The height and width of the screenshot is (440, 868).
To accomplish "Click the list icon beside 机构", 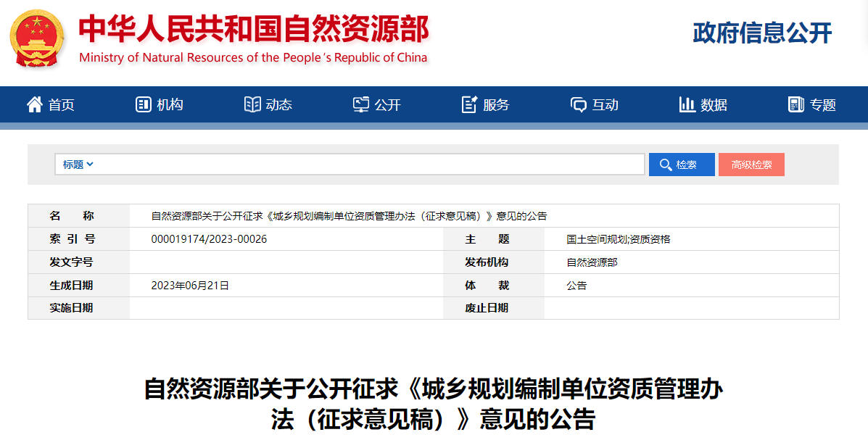I will [x=144, y=104].
